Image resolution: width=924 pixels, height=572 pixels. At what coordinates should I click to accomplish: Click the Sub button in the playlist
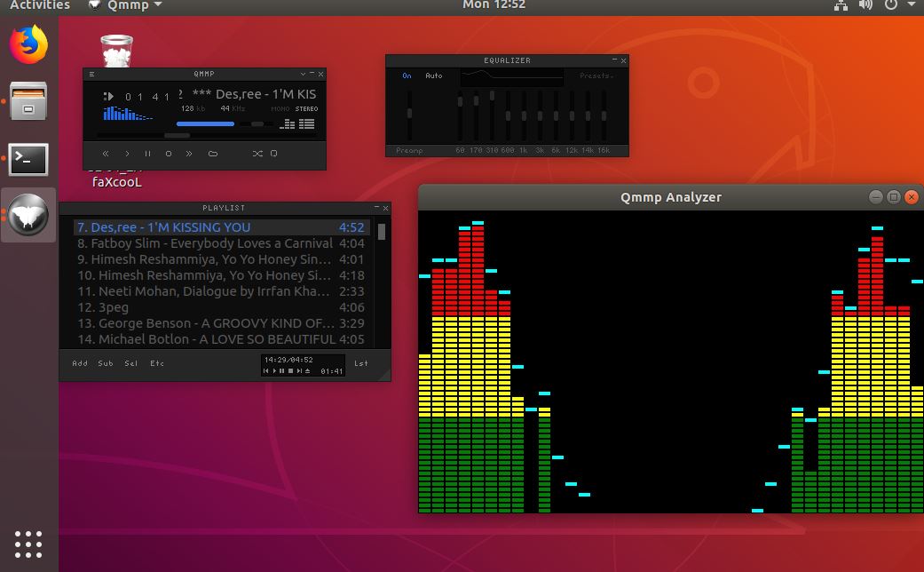coord(106,363)
